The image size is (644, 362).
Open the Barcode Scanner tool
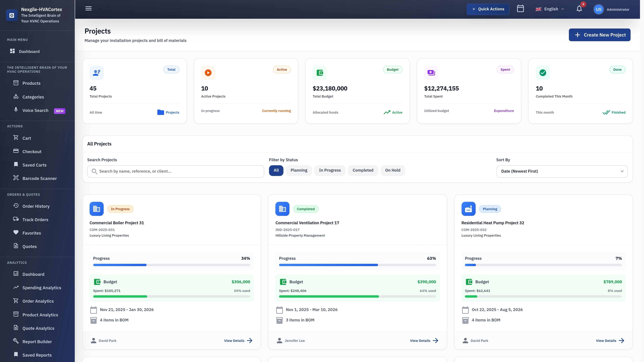[40, 178]
